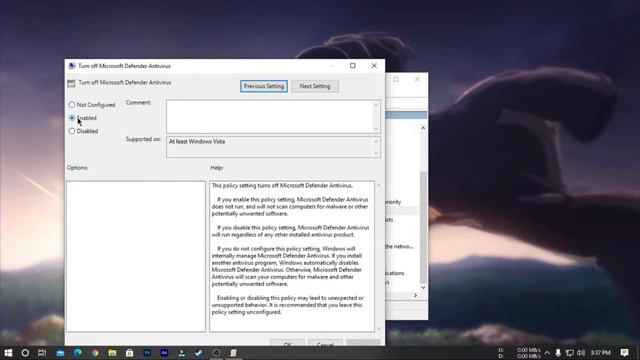Image resolution: width=640 pixels, height=360 pixels.
Task: Launch Google Chrome from the taskbar
Action: (95, 353)
